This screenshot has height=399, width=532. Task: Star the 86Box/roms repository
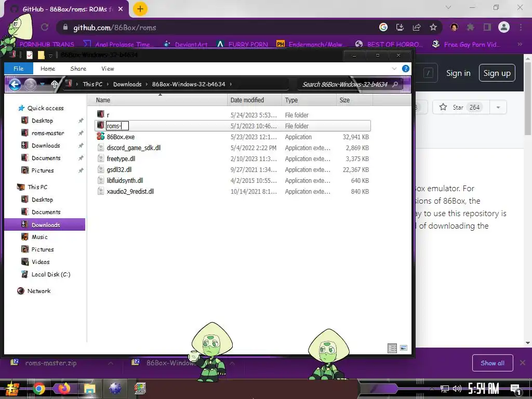[460, 107]
